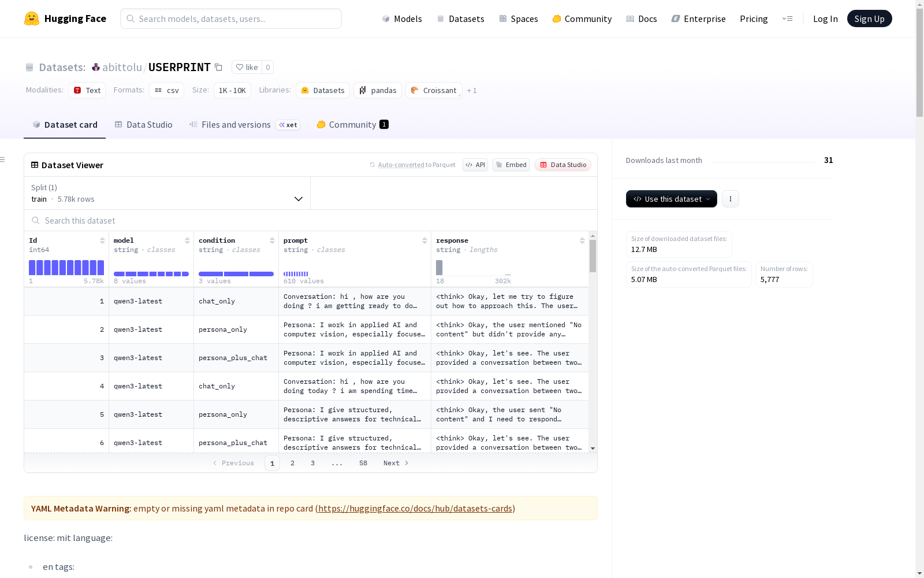
Task: Jump to page 58 of the dataset
Action: click(363, 463)
